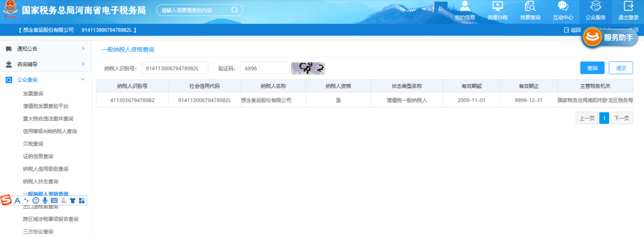Click the magnifier icon in search bar
Image resolution: width=644 pixels, height=237 pixels.
pyautogui.click(x=234, y=10)
